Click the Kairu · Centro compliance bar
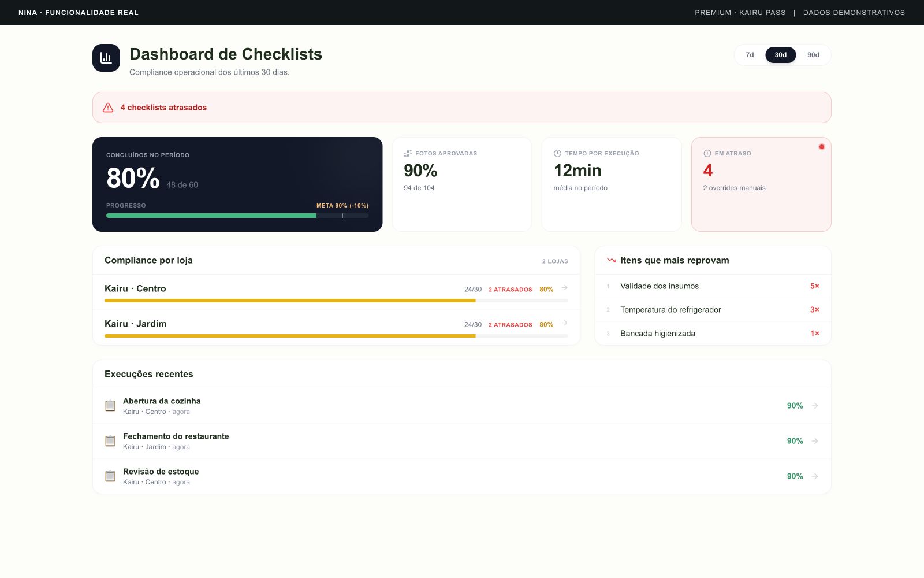924x578 pixels. (336, 301)
